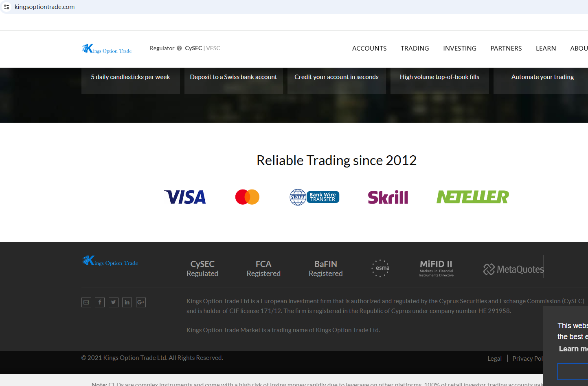This screenshot has width=588, height=386.
Task: Click the esma logo in footer
Action: (380, 268)
